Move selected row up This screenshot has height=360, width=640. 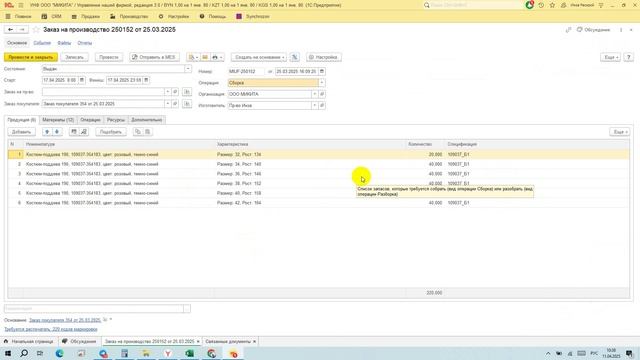(47, 132)
